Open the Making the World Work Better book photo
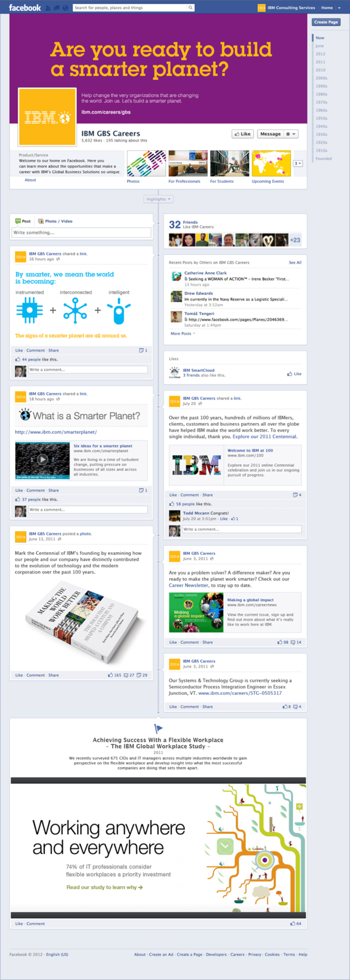Viewport: 350px width, 980px height. click(x=81, y=622)
